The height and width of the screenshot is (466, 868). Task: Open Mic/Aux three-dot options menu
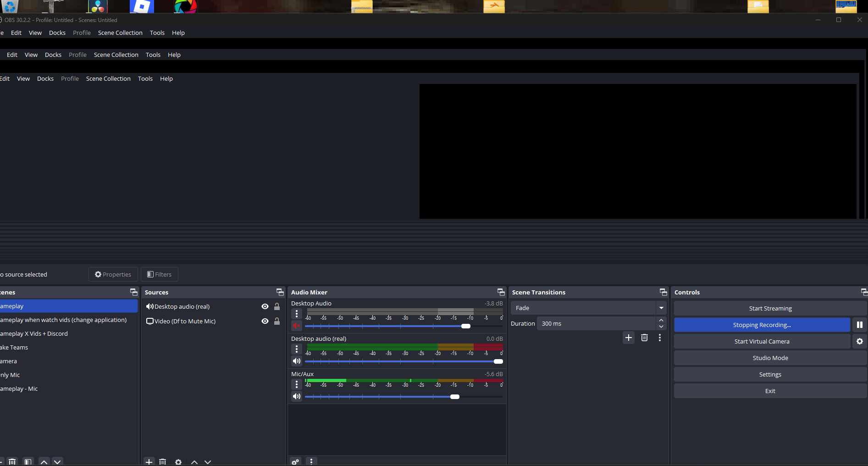[297, 384]
